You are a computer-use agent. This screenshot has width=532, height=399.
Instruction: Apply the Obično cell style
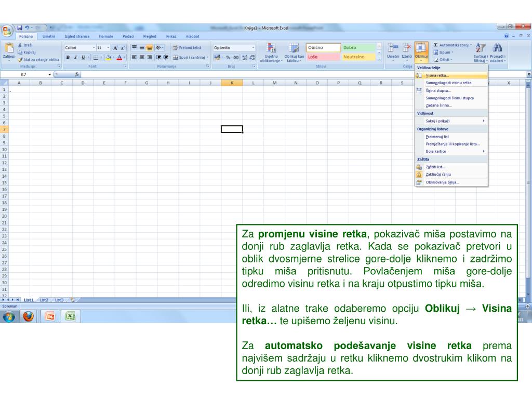coord(323,48)
